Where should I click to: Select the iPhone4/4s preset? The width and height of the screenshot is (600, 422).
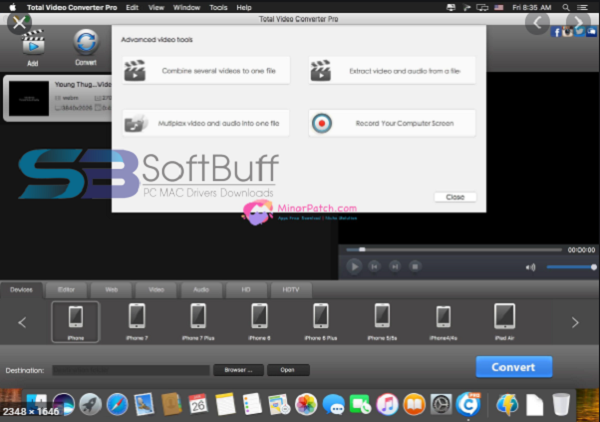(x=443, y=322)
